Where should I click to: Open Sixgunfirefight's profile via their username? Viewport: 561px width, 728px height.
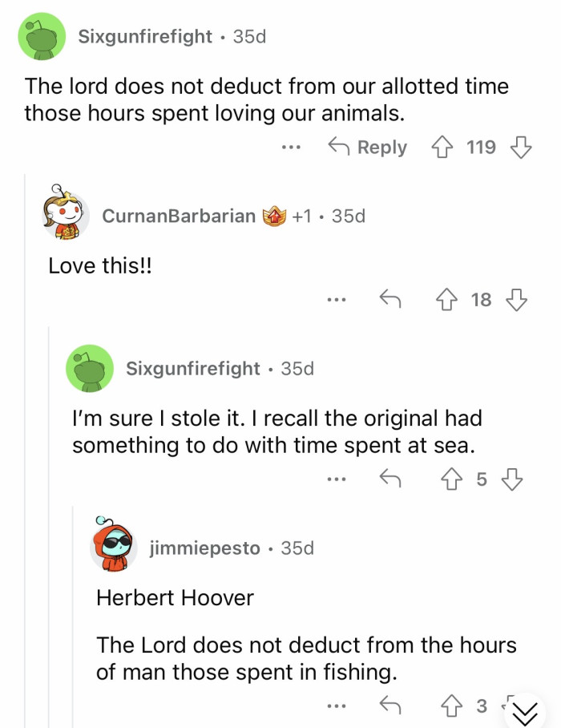coord(146,36)
